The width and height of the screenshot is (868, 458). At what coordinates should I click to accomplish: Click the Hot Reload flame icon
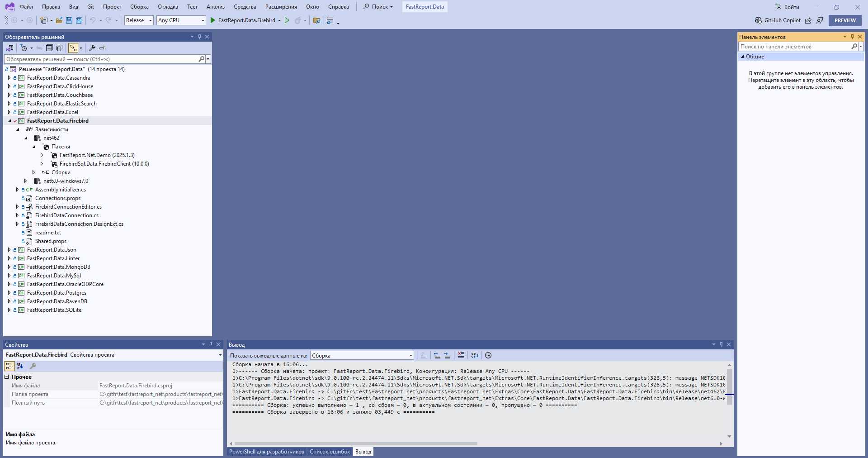pyautogui.click(x=297, y=20)
